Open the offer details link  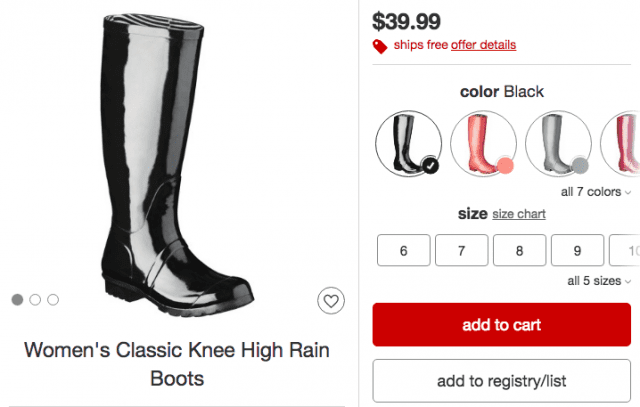(x=483, y=45)
